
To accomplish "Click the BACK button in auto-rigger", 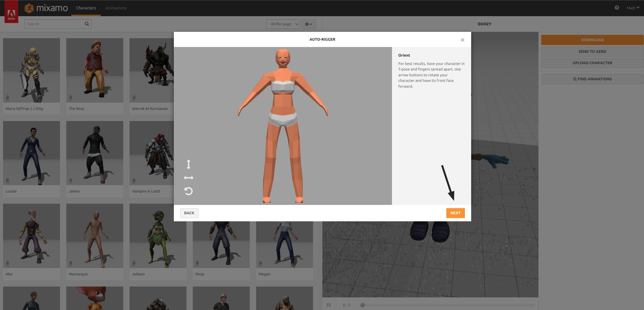I will pyautogui.click(x=189, y=213).
